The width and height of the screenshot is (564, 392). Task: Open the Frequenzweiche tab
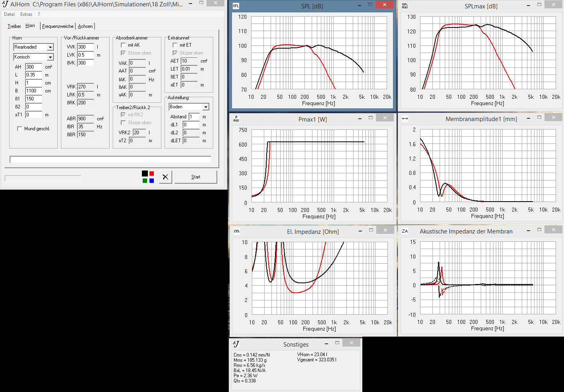58,26
